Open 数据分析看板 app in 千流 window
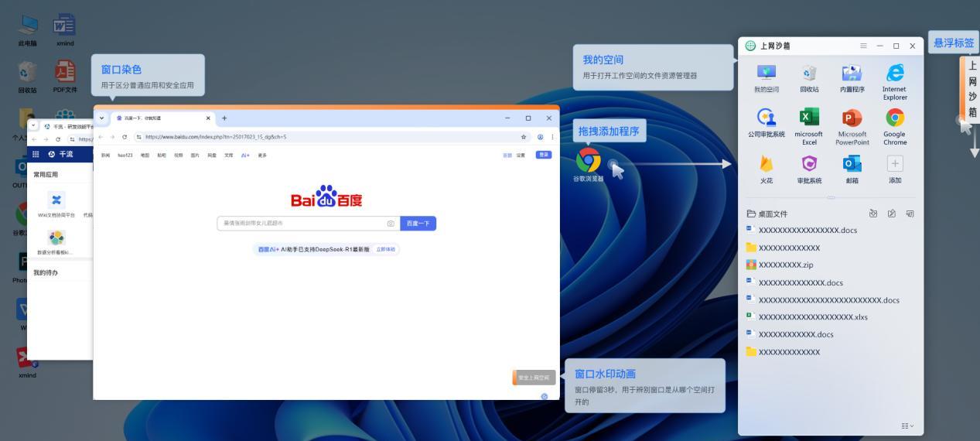This screenshot has width=980, height=441. click(x=56, y=241)
